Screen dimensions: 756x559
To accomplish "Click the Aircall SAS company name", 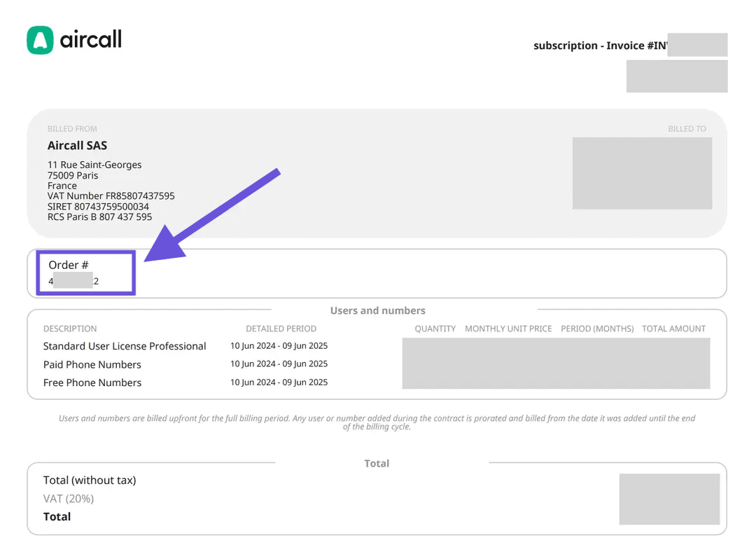I will [77, 146].
